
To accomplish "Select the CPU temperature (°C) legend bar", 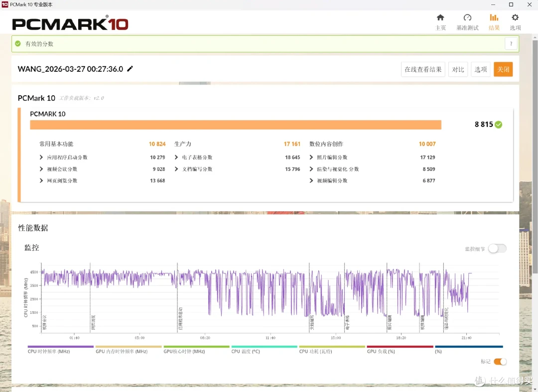I will pos(264,347).
